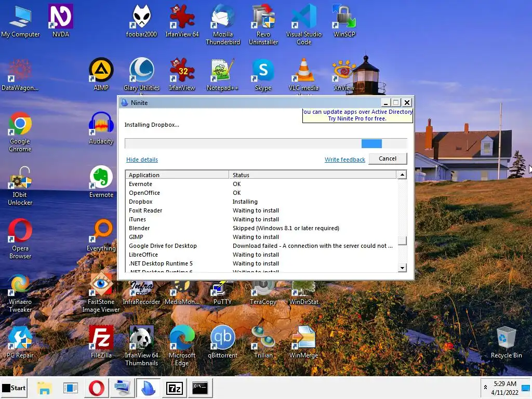Open Opera Browser desktop icon
Viewport: 532px width, 399px height.
click(20, 239)
